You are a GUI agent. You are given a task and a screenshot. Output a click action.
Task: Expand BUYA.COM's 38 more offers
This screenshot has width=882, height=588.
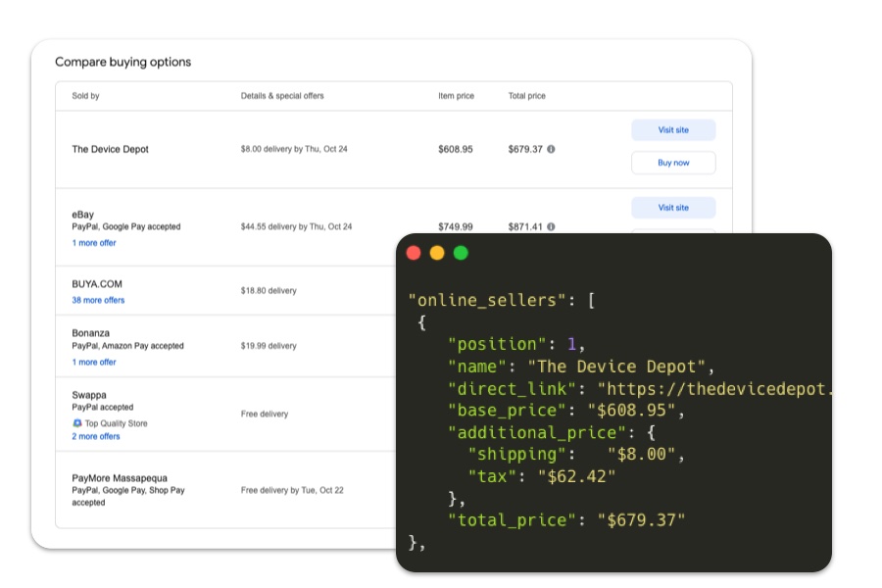pyautogui.click(x=98, y=300)
